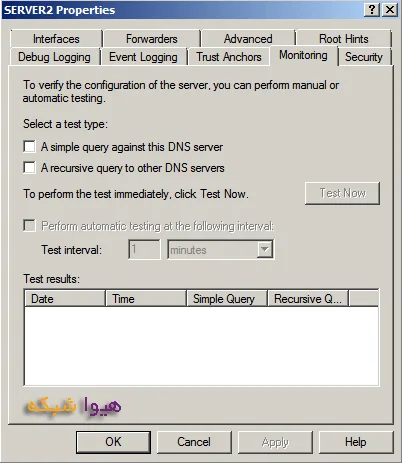Open the Security tab
This screenshot has width=402, height=463.
[x=364, y=57]
